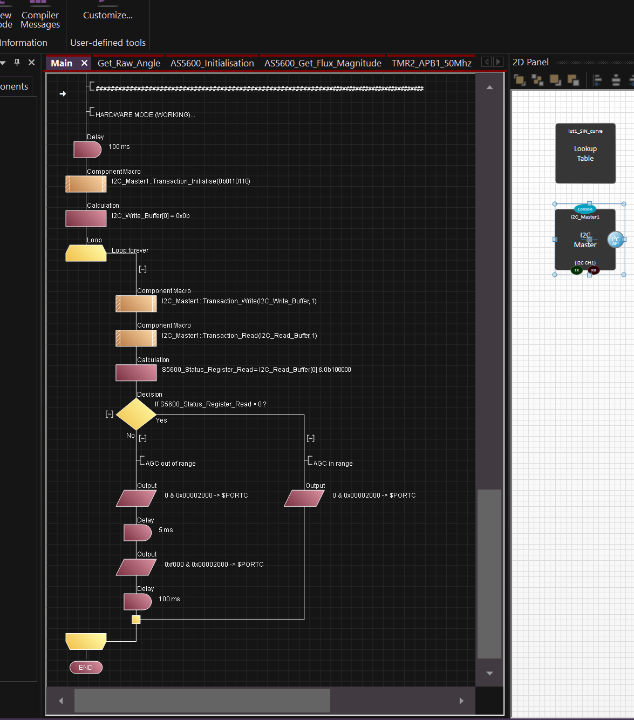634x720 pixels.
Task: Open the AS5600_Get_Flux_Magnitude tab
Action: tap(322, 63)
